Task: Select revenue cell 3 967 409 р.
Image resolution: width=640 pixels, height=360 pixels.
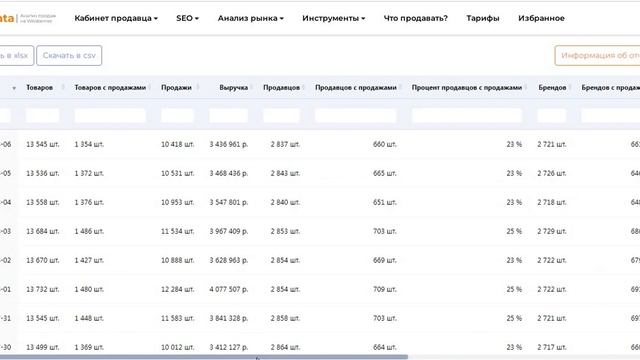Action: (x=229, y=231)
